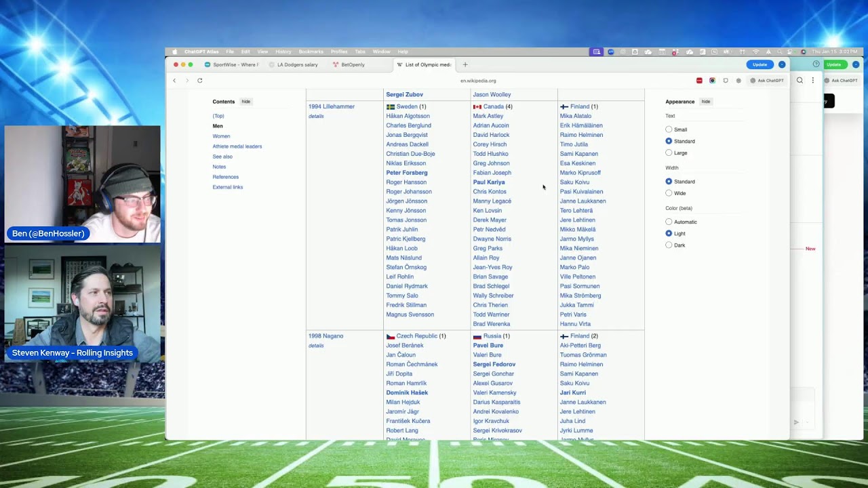Click the Wikipedia favicon on active tab
868x488 pixels.
coord(399,64)
